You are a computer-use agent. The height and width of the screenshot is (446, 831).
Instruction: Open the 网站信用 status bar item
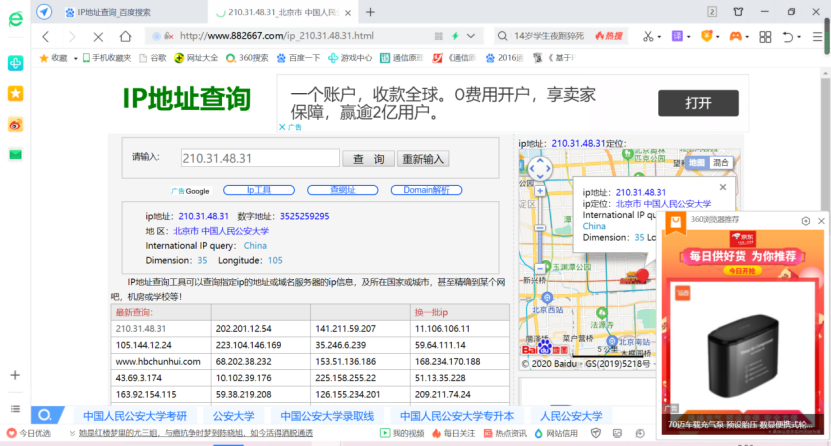coord(556,433)
